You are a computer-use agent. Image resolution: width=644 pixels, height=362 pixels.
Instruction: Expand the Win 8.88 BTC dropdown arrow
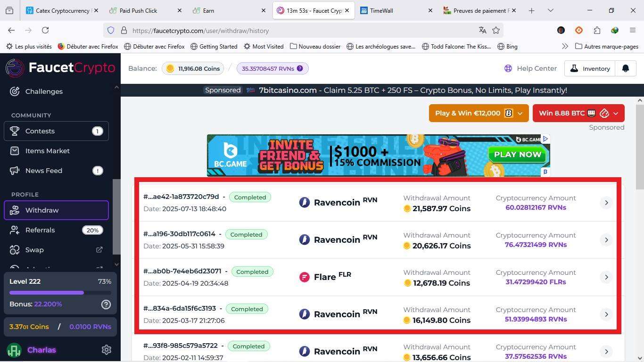(616, 113)
